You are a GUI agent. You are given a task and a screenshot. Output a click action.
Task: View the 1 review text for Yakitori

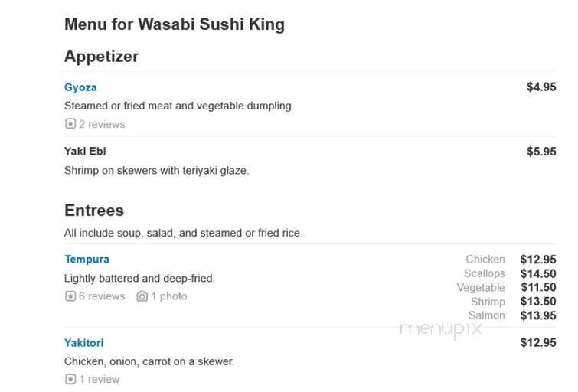pyautogui.click(x=99, y=379)
